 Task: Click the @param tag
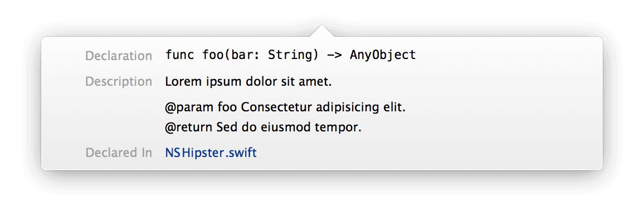(x=189, y=109)
